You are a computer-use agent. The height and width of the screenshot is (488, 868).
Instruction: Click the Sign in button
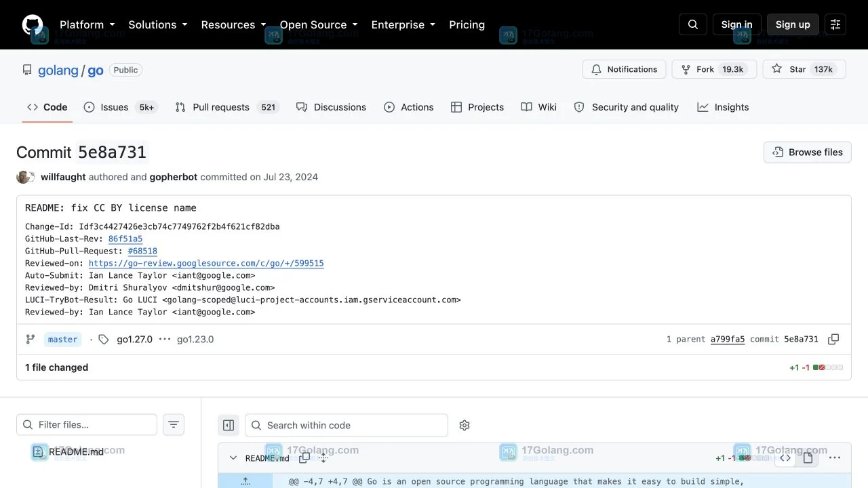click(x=736, y=24)
